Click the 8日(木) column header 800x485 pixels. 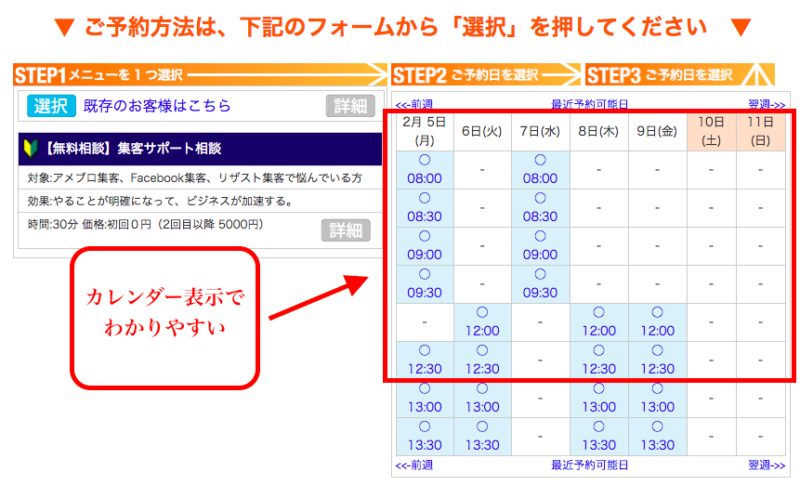599,131
